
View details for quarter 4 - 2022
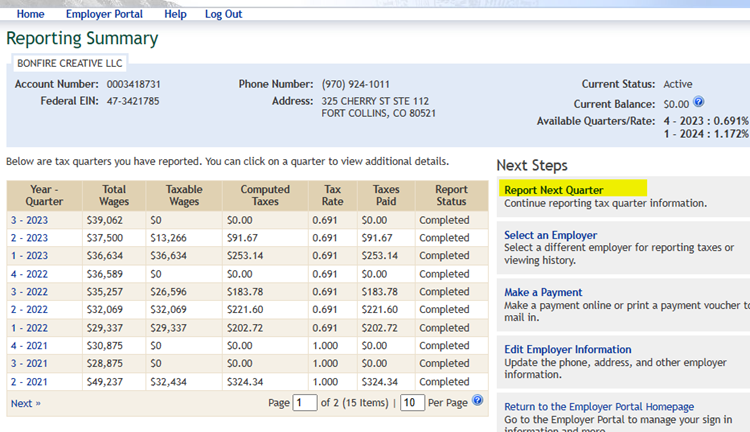(x=29, y=274)
